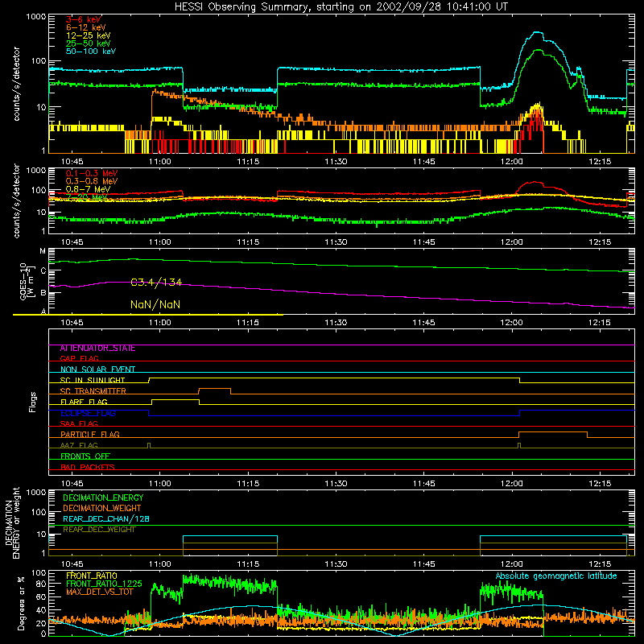The height and width of the screenshot is (644, 644).
Task: Click the red 0.1-0.3 MeV legend label
Action: (92, 174)
